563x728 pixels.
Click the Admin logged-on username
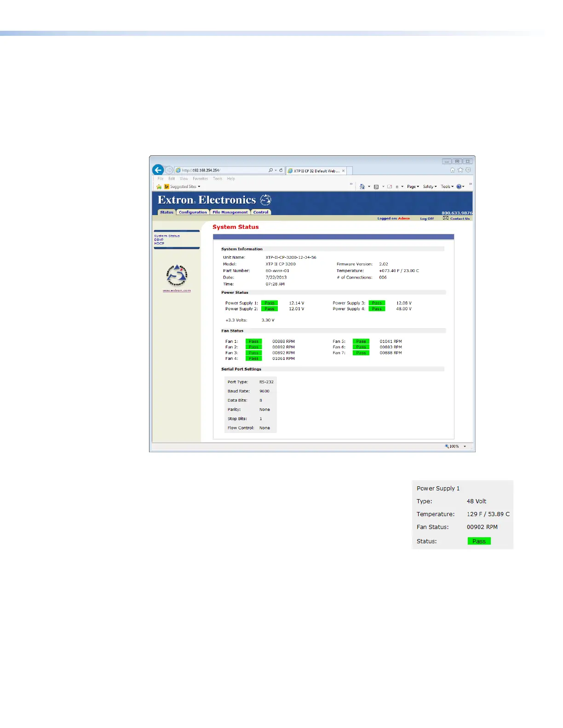pyautogui.click(x=404, y=219)
